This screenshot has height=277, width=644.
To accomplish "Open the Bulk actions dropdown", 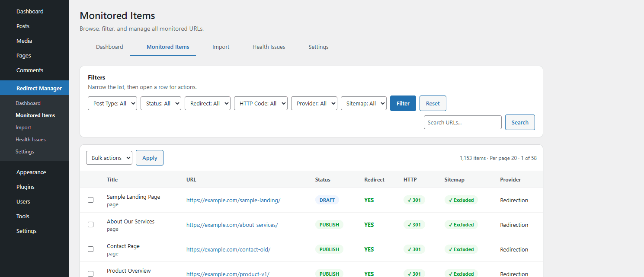I will click(x=109, y=158).
